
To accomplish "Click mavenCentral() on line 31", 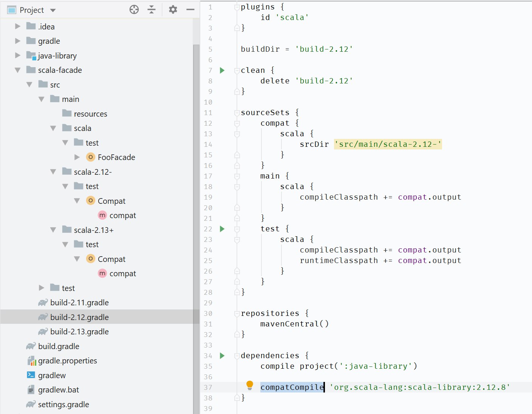I will [295, 324].
